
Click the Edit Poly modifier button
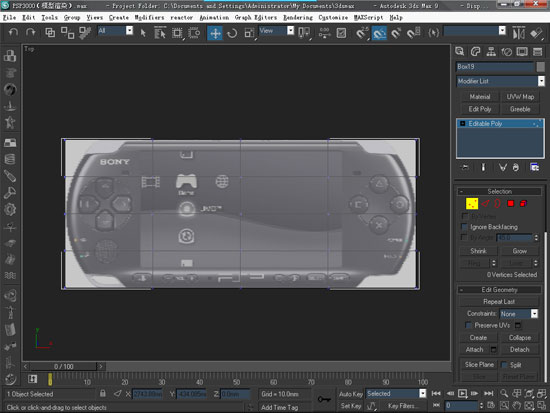click(x=480, y=109)
